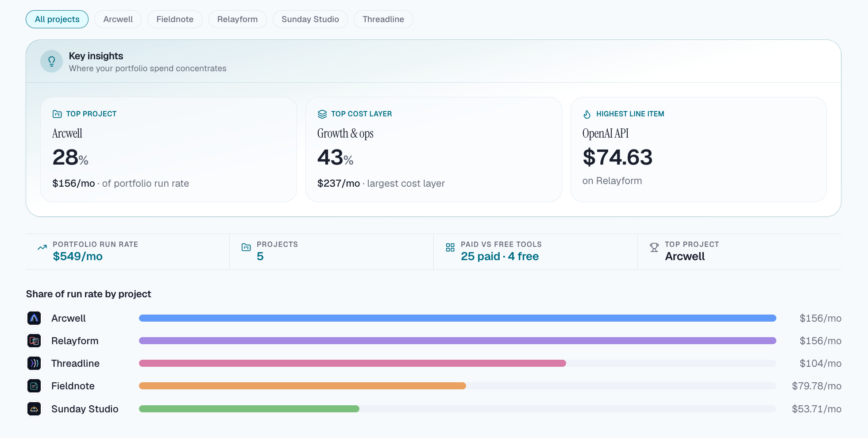
Task: Click the 'Share of run rate by project' heading
Action: pos(89,294)
